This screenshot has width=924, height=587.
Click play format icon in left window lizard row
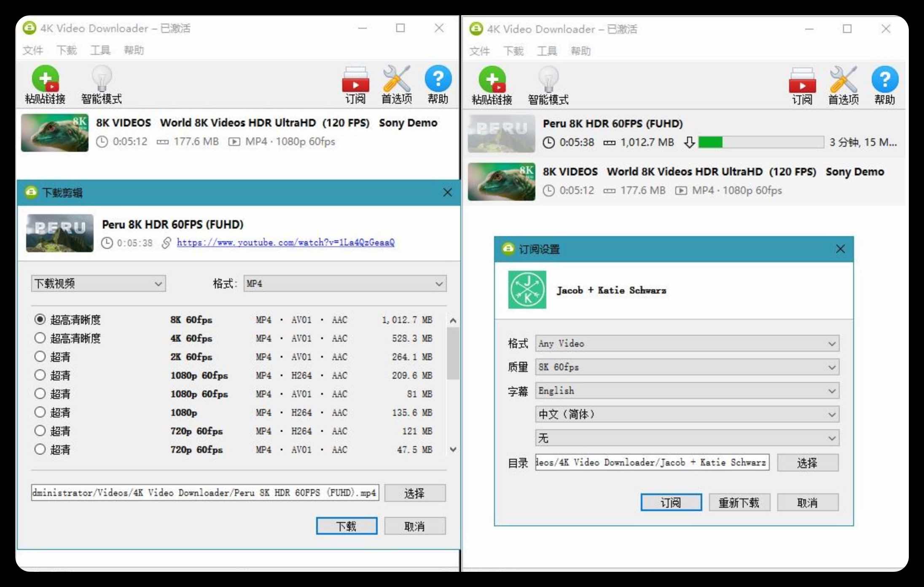point(234,142)
